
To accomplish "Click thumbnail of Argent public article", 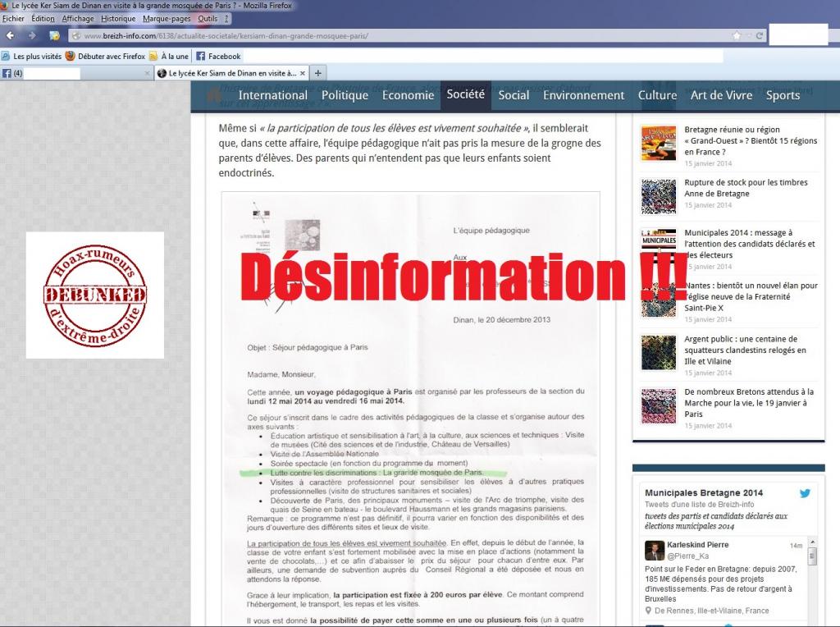I will 659,353.
